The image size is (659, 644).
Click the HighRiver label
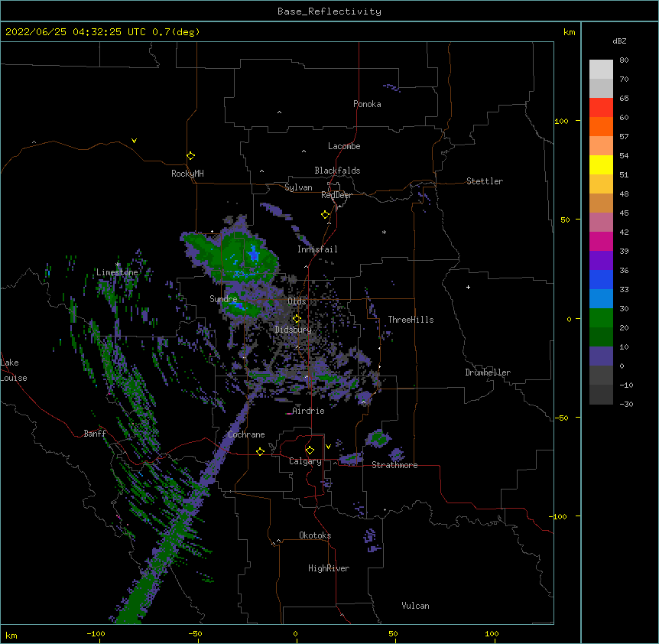click(x=329, y=568)
